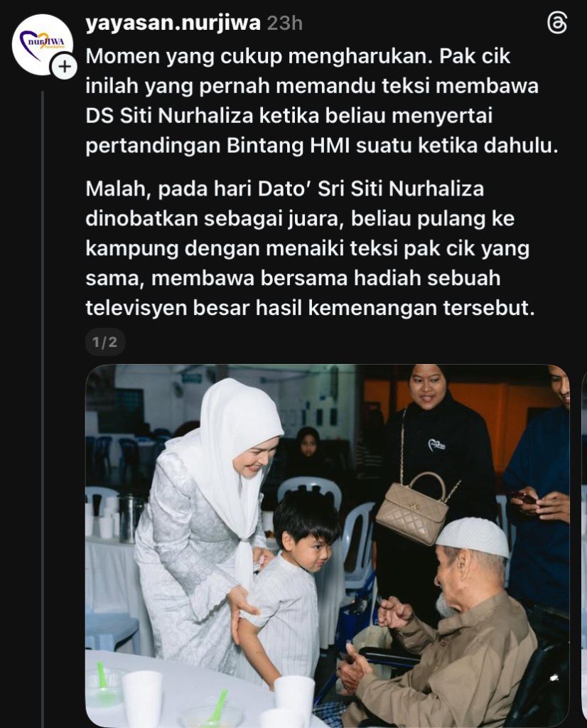The width and height of the screenshot is (587, 728).
Task: Tap the vertical thread line under avatar
Action: 43,409
